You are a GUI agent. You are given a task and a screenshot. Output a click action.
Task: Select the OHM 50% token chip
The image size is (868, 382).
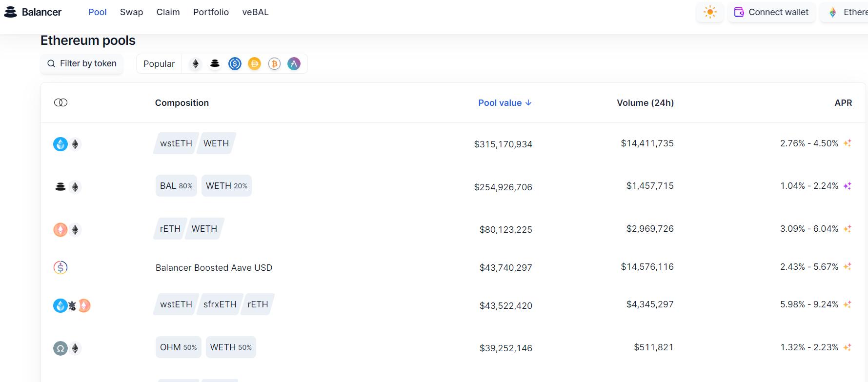coord(178,347)
